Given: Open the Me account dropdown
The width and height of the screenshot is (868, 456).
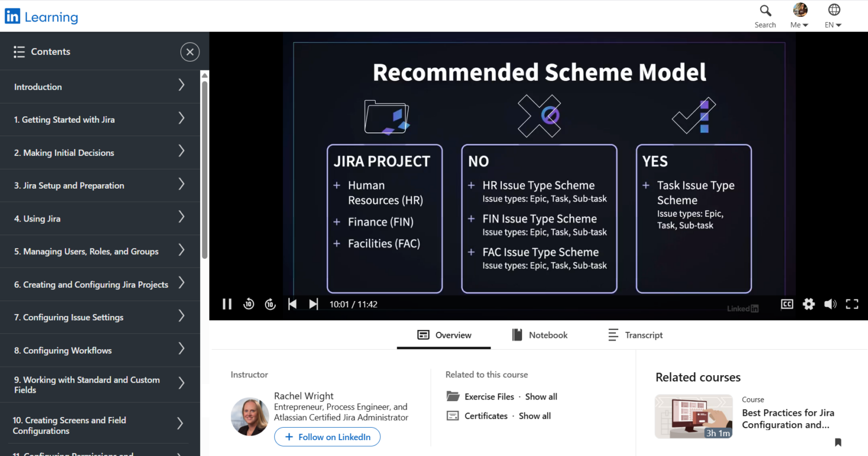Looking at the screenshot, I should tap(799, 15).
